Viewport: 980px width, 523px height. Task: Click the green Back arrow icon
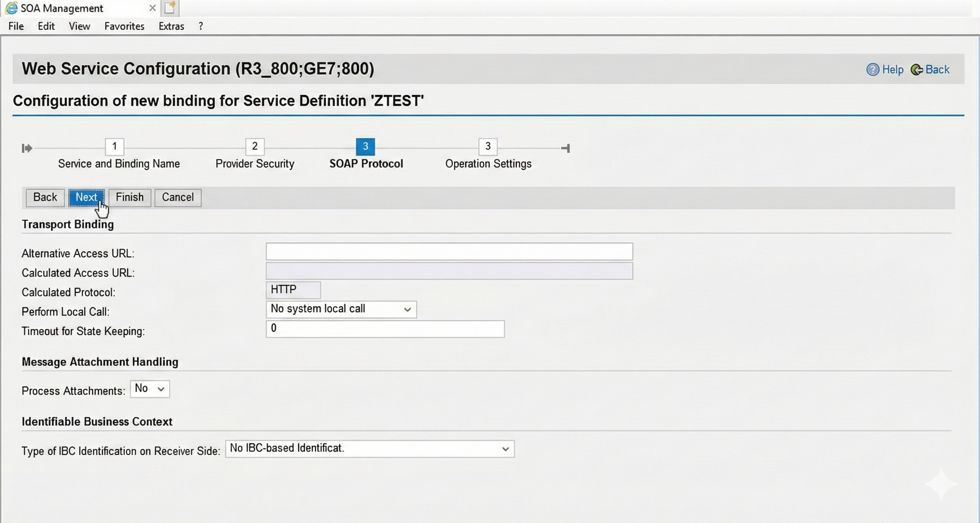pyautogui.click(x=916, y=70)
